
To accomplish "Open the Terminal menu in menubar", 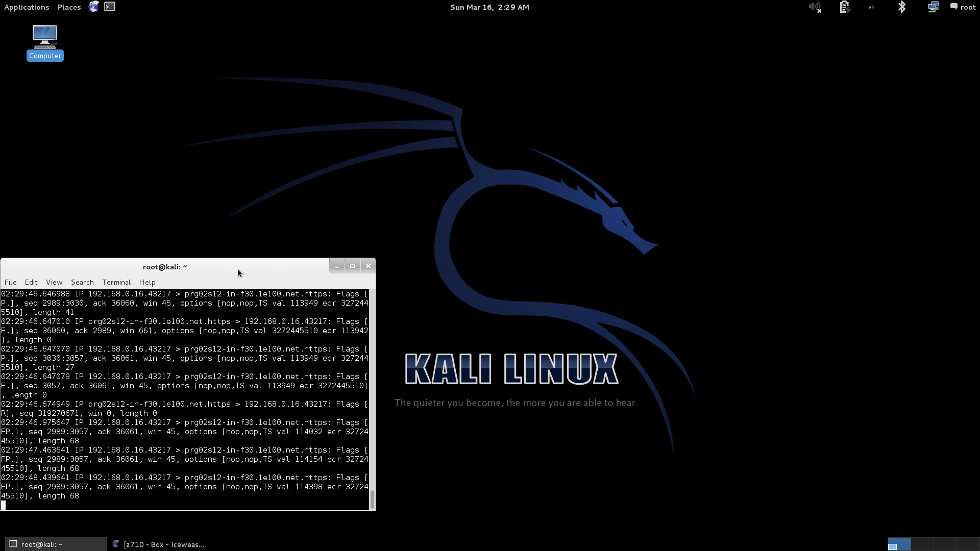I will click(x=116, y=282).
